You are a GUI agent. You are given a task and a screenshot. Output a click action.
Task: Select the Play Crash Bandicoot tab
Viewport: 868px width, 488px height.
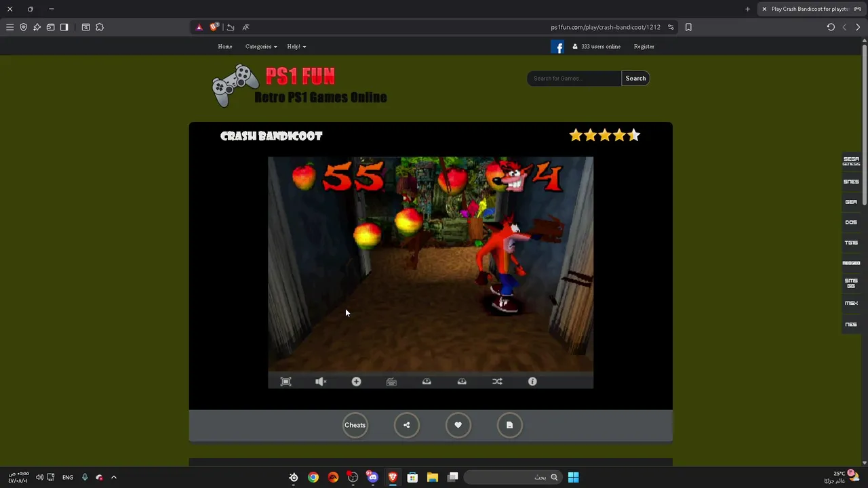(x=811, y=9)
